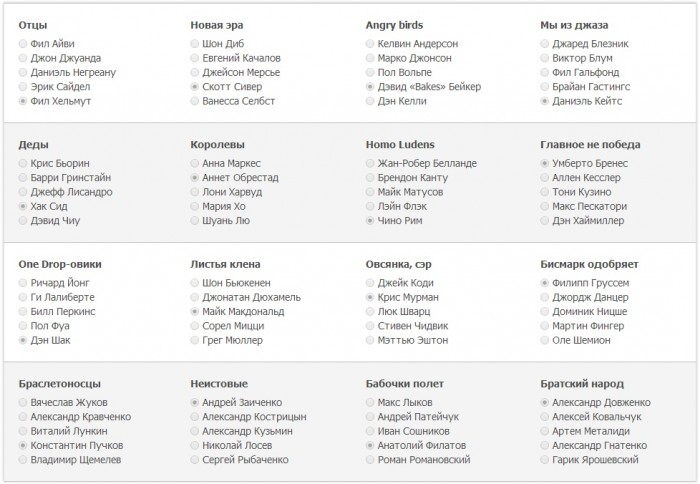This screenshot has width=700, height=484.
Task: Pick Ги Лалиберте in One Drop-овики
Action: [23, 297]
